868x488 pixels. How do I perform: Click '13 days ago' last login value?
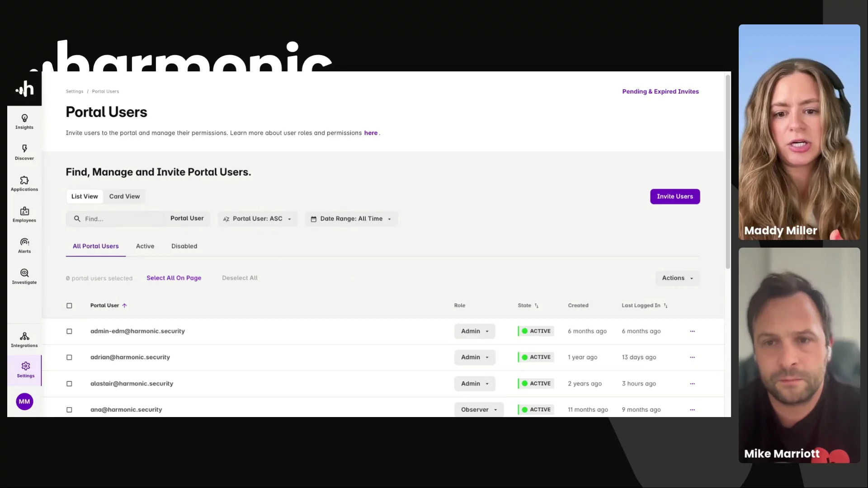tap(639, 357)
